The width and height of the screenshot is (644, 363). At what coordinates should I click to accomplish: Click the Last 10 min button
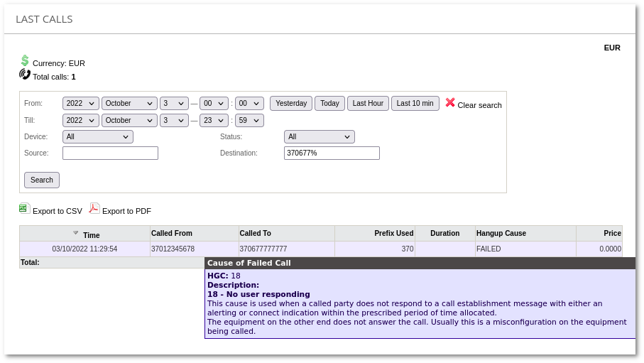click(415, 104)
